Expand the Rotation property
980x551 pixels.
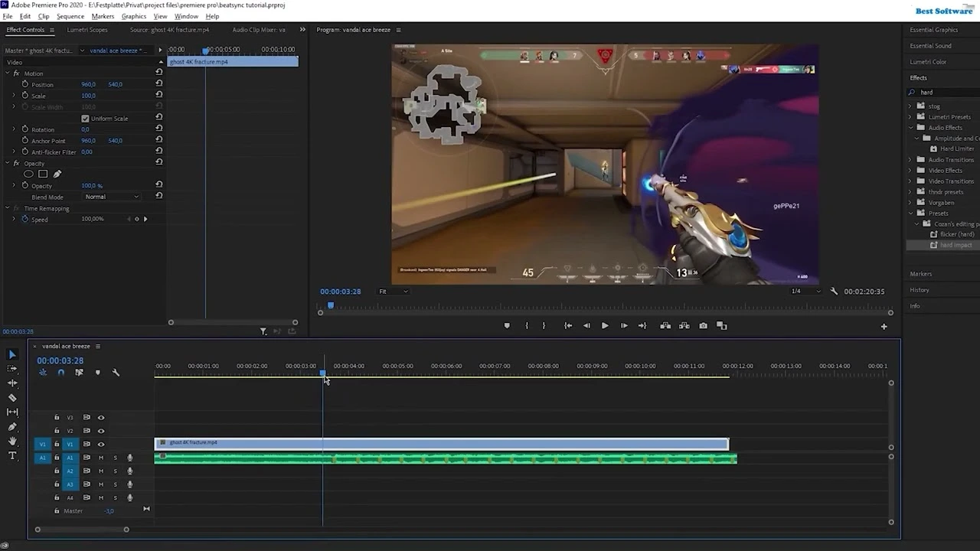tap(13, 129)
